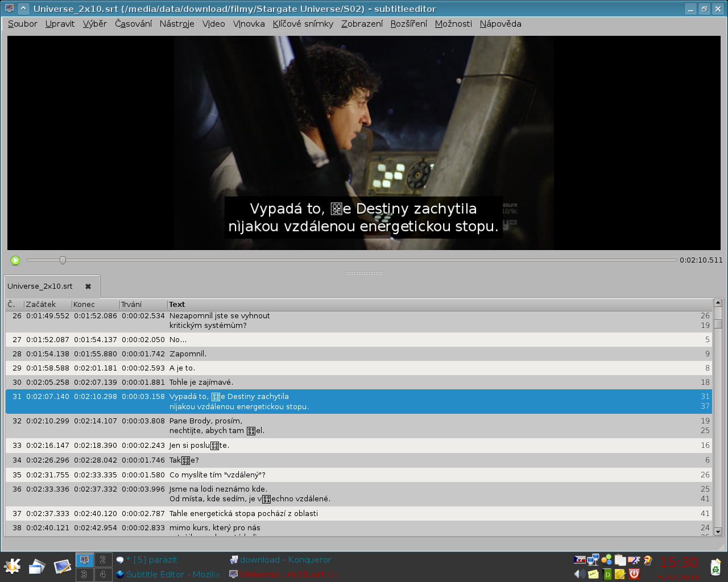The image size is (728, 582).
Task: Open the Nápověda menu
Action: coord(500,24)
